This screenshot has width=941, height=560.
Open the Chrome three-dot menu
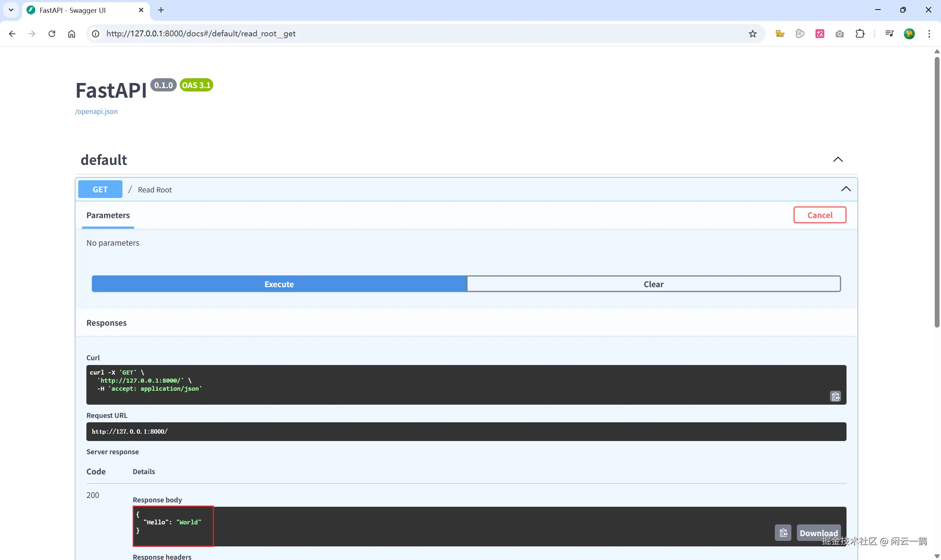point(929,33)
